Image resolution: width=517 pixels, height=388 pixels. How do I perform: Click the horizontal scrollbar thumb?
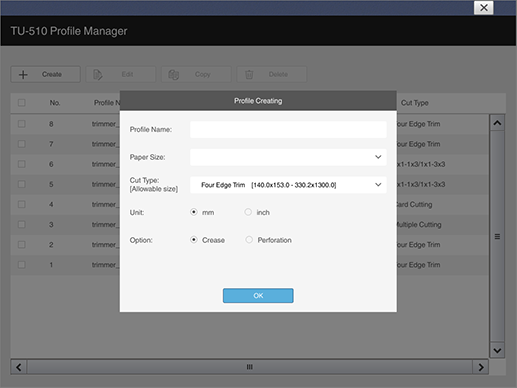pos(250,367)
